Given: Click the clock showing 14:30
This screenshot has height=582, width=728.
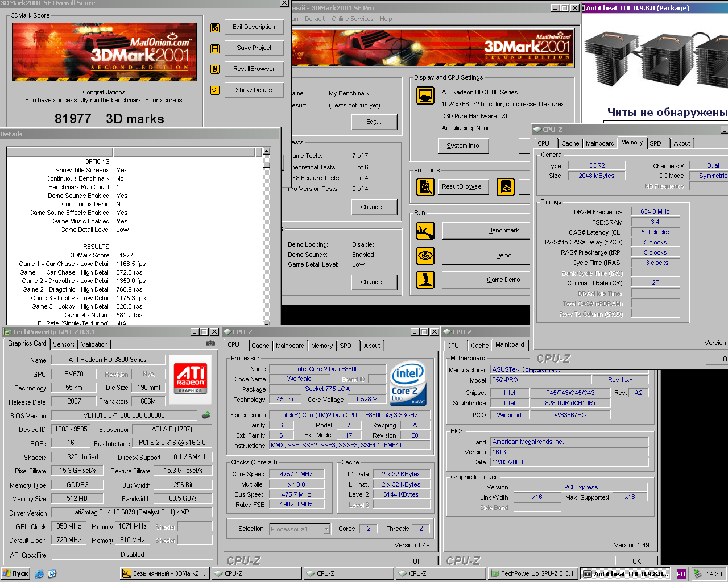Looking at the screenshot, I should [714, 574].
